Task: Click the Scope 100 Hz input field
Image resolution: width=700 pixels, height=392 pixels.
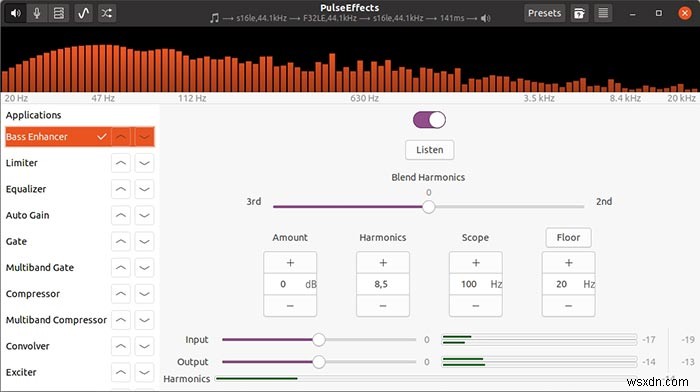Action: pyautogui.click(x=476, y=284)
